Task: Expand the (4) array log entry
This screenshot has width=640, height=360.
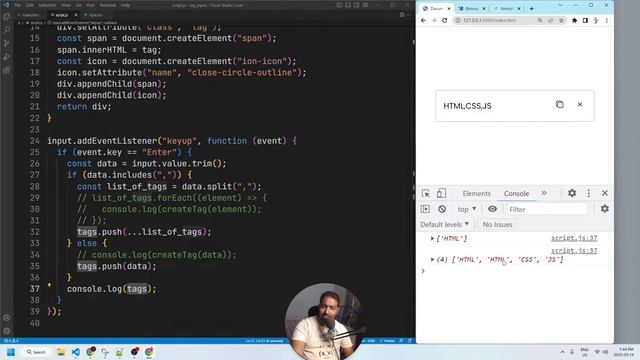Action: pos(432,260)
